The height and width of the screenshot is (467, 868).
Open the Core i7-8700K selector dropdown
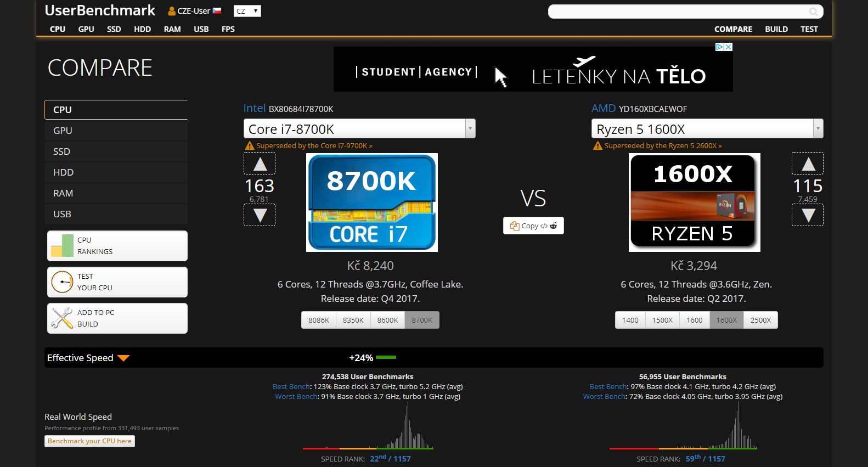pyautogui.click(x=359, y=129)
